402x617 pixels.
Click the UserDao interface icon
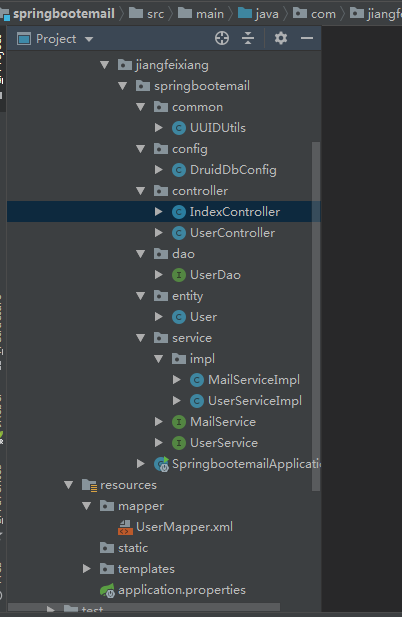point(179,275)
